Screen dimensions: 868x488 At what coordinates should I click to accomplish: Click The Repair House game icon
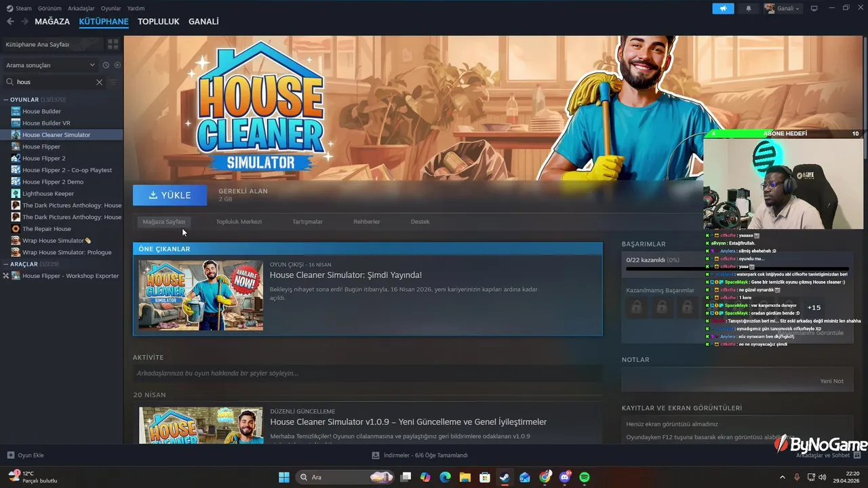(16, 229)
